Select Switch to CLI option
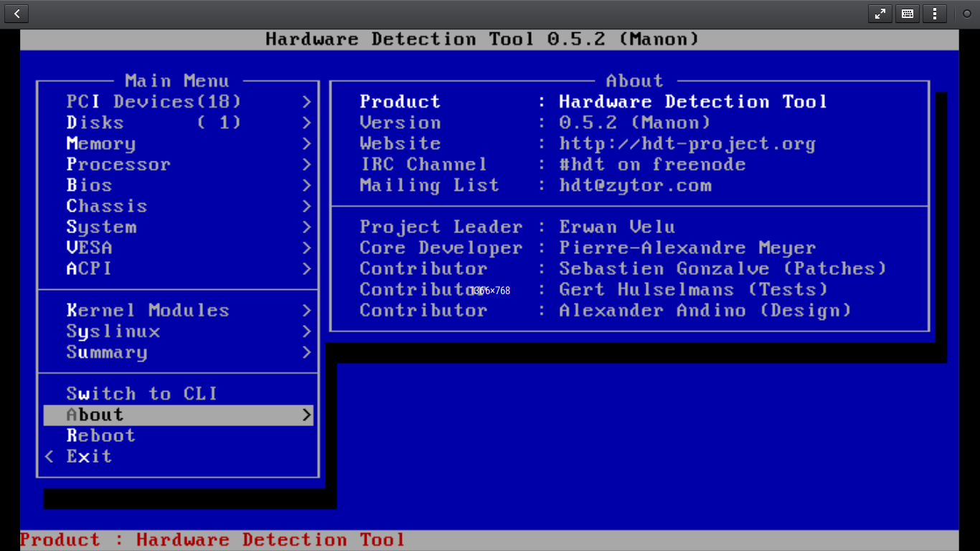The width and height of the screenshot is (980, 551). pyautogui.click(x=141, y=394)
